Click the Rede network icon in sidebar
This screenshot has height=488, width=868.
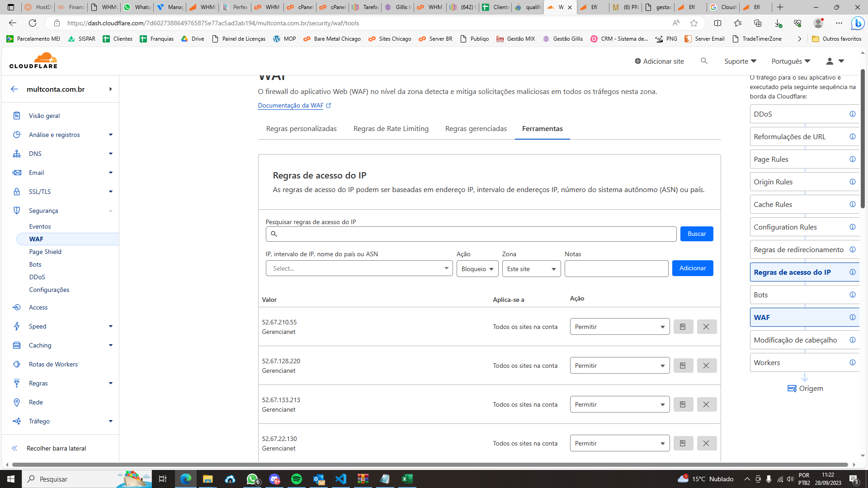coord(16,402)
